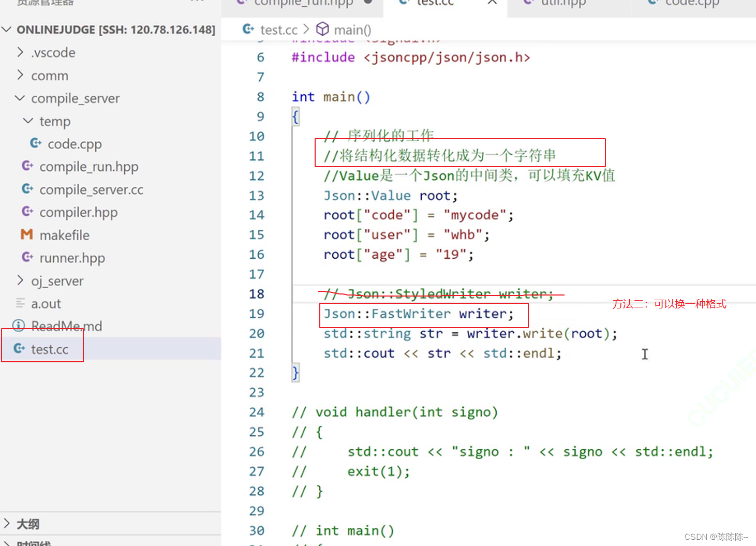Viewport: 756px width, 546px height.
Task: Click the C++ icon beside test.cc in tree
Action: tap(19, 348)
